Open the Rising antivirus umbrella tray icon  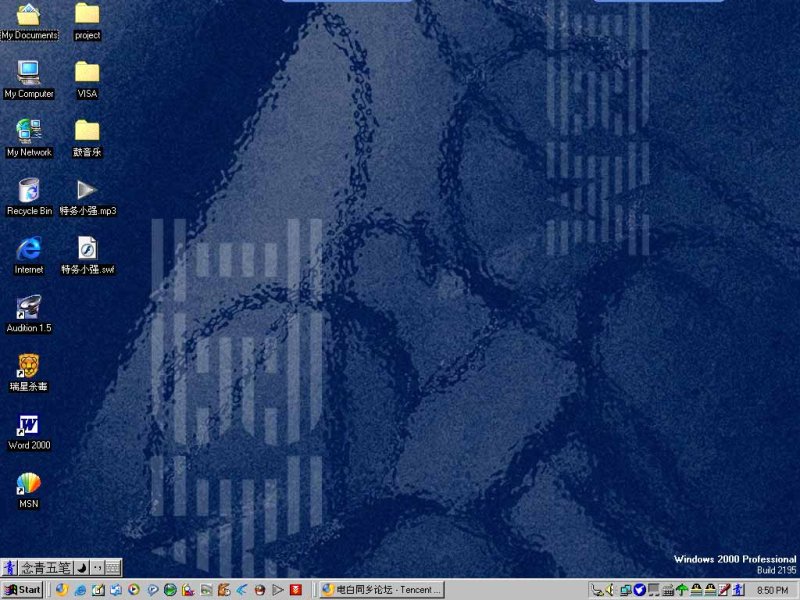682,590
